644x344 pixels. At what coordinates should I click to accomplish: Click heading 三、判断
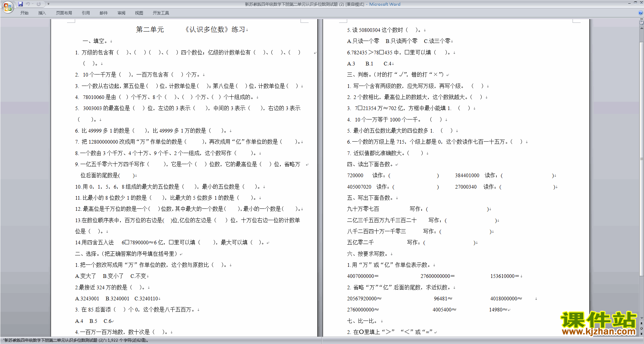click(395, 75)
